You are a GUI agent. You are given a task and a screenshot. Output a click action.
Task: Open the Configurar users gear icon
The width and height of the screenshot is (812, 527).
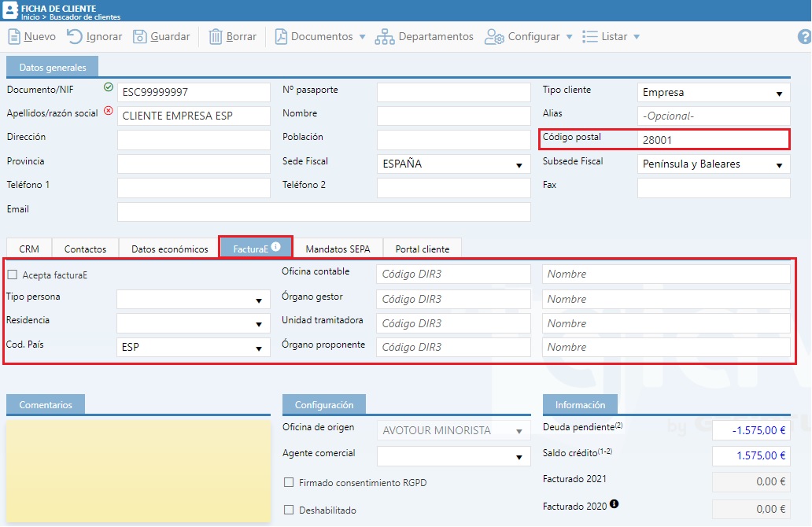coord(494,36)
